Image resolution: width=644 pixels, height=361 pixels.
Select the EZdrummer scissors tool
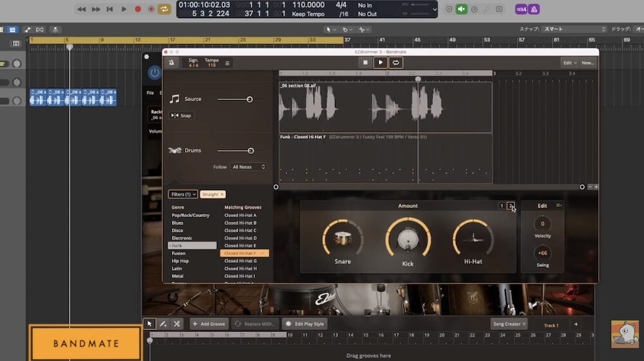click(177, 324)
